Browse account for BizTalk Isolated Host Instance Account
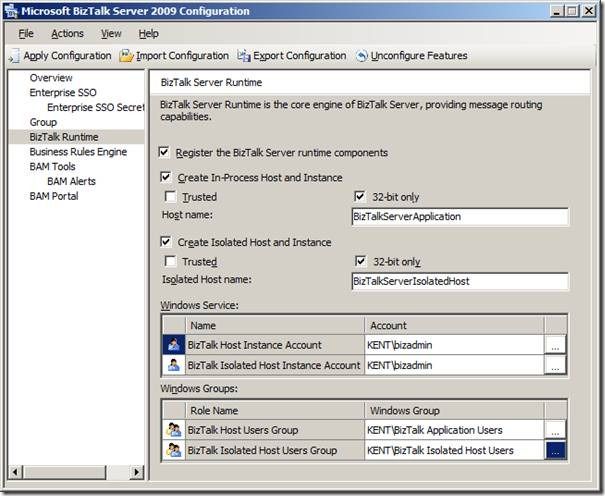Image resolution: width=605 pixels, height=496 pixels. point(555,365)
